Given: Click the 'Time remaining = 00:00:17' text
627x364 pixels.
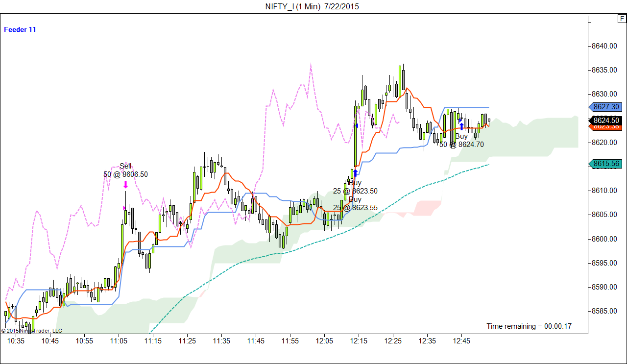Looking at the screenshot, I should 529,326.
